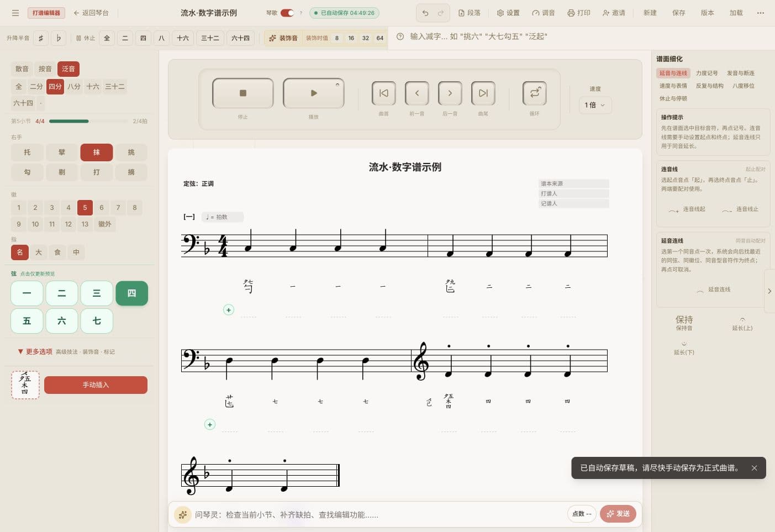Select the 大 finger option
The height and width of the screenshot is (532, 775).
pos(39,252)
